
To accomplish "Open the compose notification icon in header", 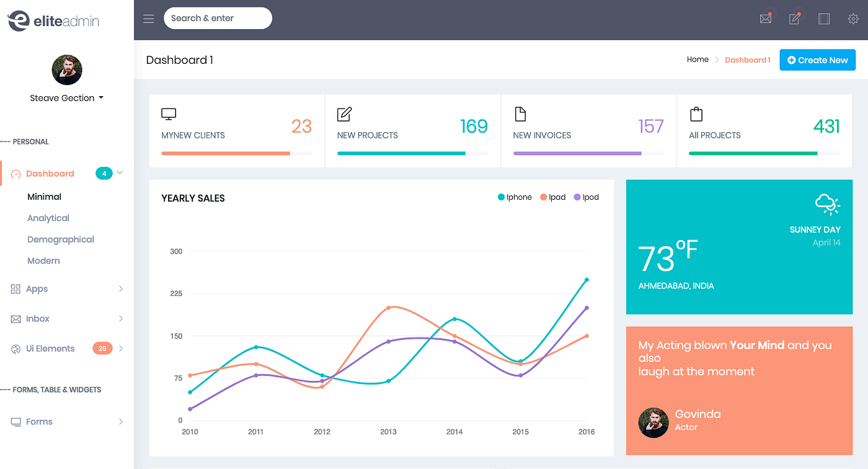I will pos(794,19).
